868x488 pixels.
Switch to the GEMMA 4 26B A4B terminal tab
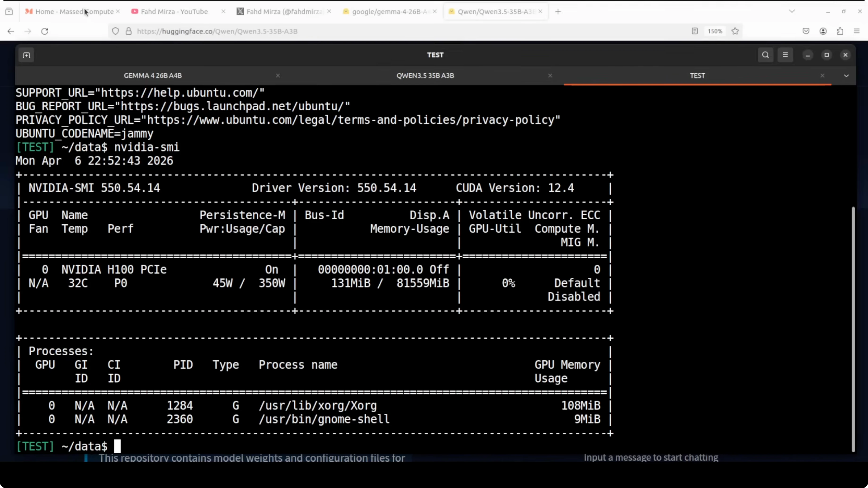pos(153,76)
